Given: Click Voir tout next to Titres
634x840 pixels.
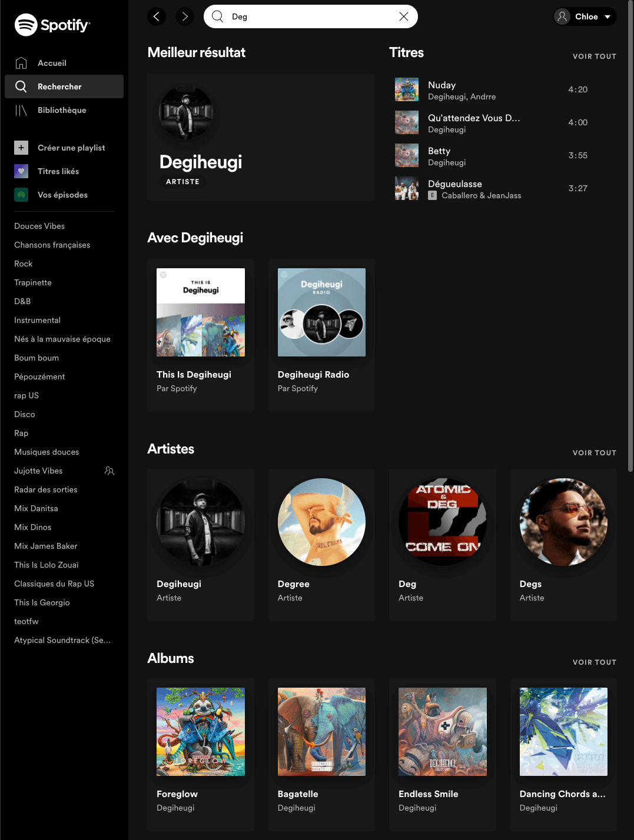Looking at the screenshot, I should click(x=595, y=56).
